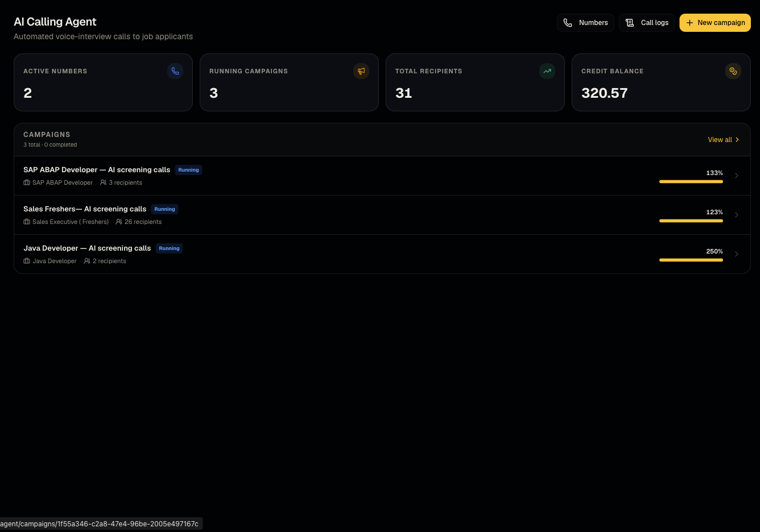Viewport: 760px width, 532px height.
Task: Click the 250% progress bar
Action: pyautogui.click(x=691, y=260)
